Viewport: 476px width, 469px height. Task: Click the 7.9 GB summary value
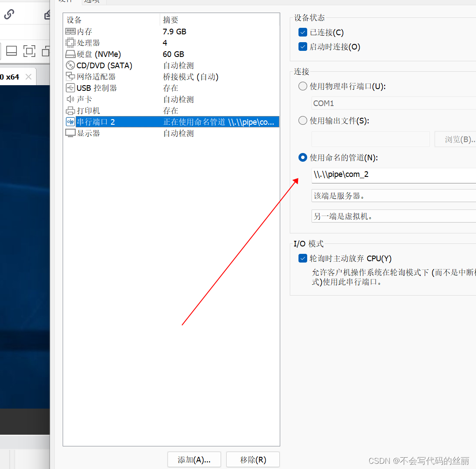point(174,32)
